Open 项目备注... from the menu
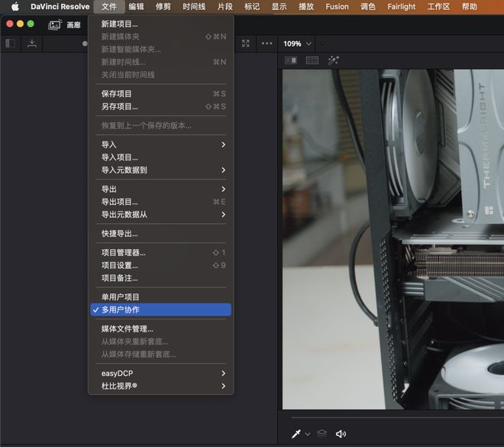 click(x=160, y=278)
